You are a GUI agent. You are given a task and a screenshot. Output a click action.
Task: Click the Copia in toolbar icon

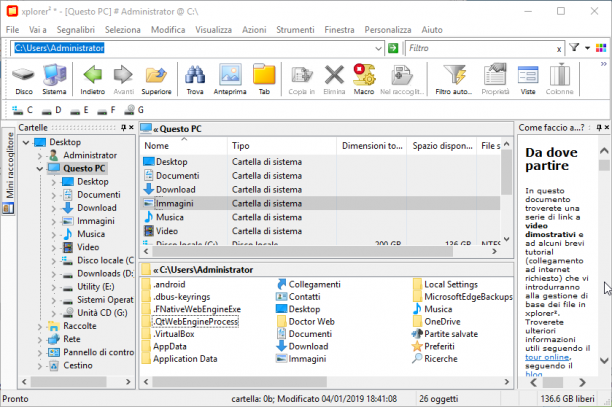pyautogui.click(x=302, y=80)
